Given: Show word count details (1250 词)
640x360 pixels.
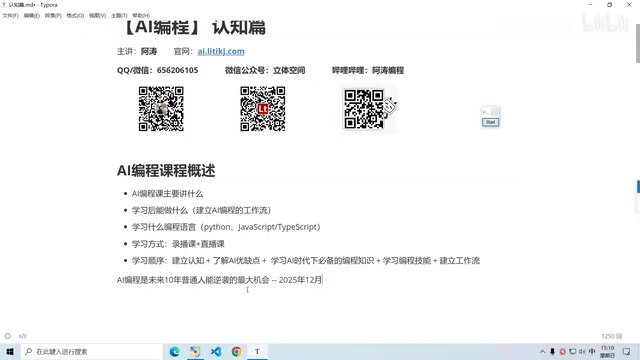Looking at the screenshot, I should (611, 336).
